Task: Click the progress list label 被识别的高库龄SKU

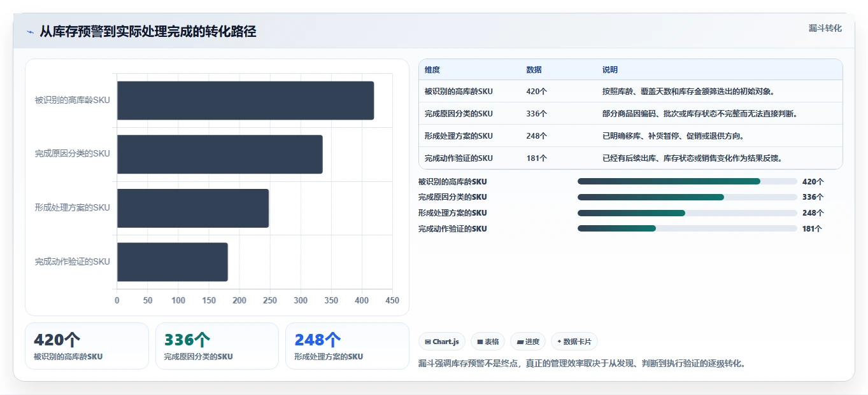Action: pos(453,182)
